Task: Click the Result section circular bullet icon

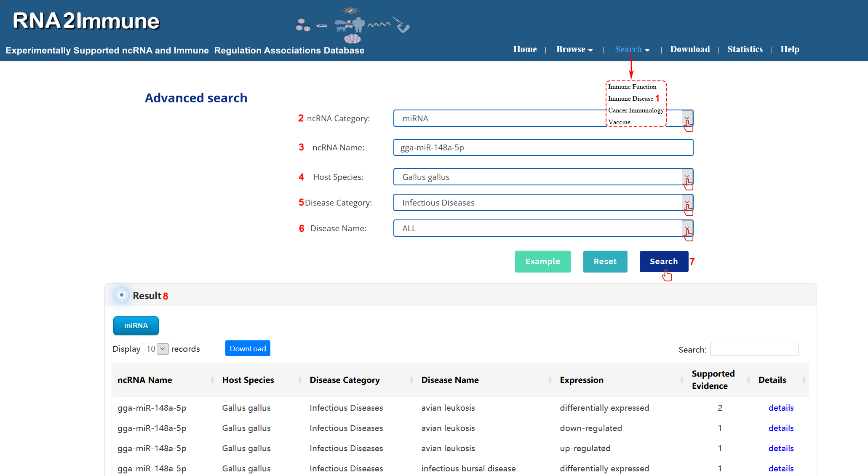Action: click(121, 295)
